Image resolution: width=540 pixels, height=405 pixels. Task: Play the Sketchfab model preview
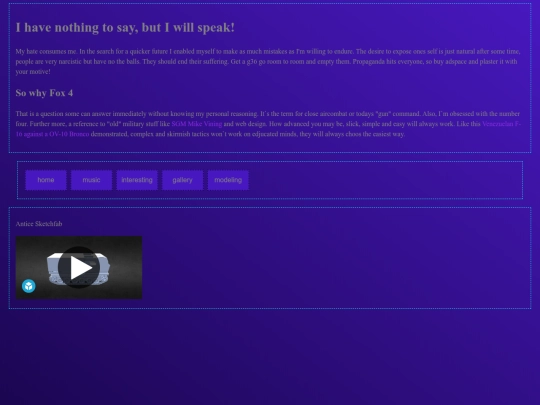(x=79, y=267)
